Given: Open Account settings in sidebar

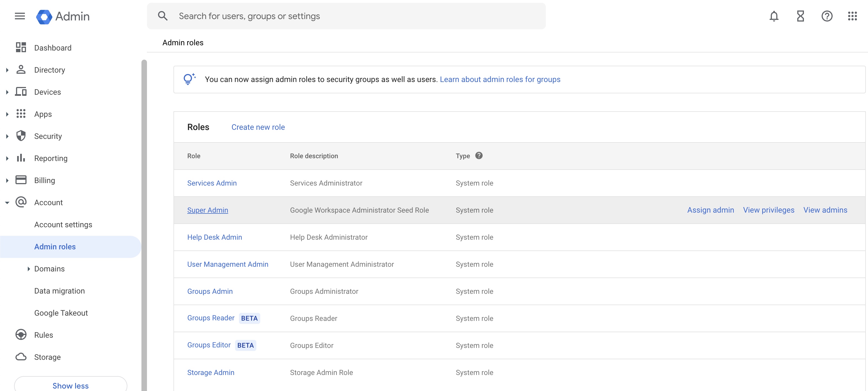Looking at the screenshot, I should coord(63,224).
